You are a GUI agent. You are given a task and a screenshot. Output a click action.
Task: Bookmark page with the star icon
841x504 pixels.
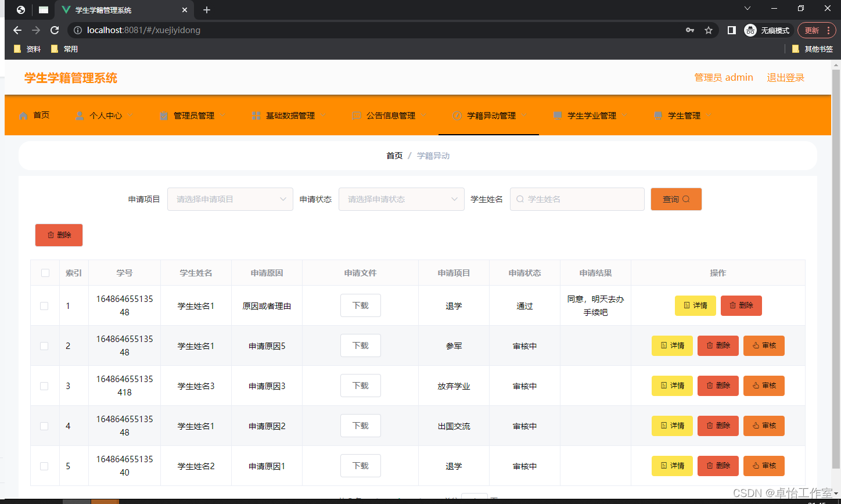(709, 30)
